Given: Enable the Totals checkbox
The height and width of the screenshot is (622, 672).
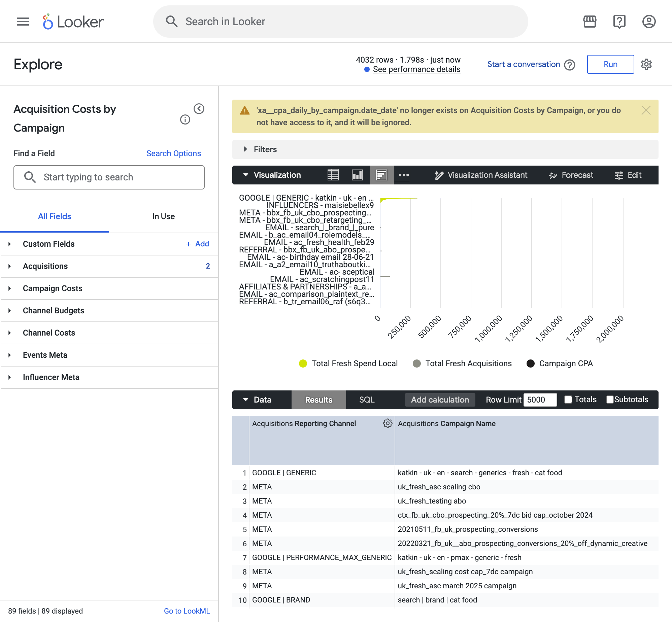Looking at the screenshot, I should [x=568, y=400].
